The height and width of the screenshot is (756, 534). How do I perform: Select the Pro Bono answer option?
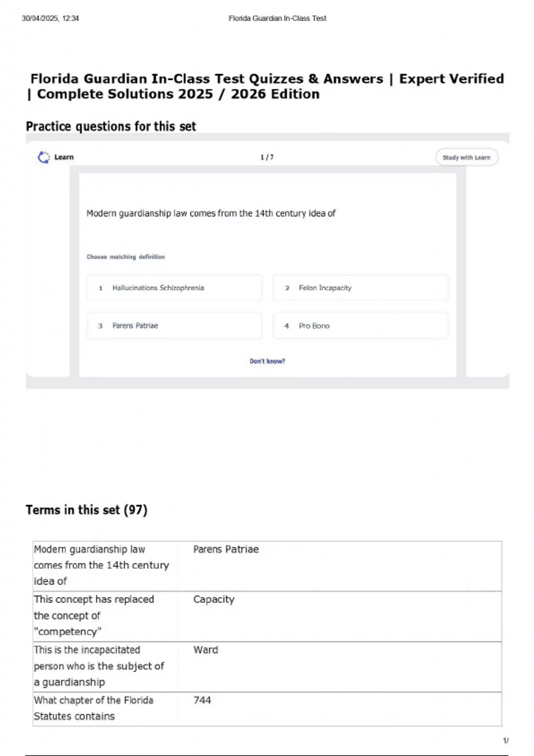[x=360, y=326]
